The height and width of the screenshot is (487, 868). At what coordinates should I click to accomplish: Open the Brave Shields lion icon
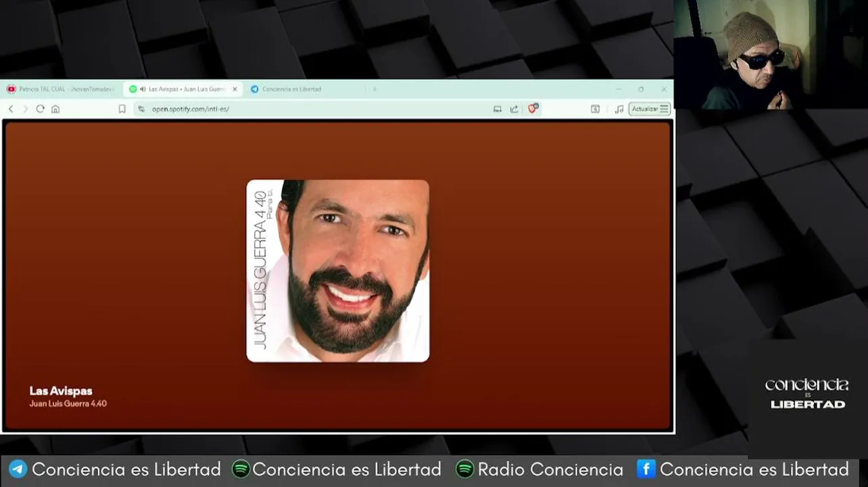pos(533,108)
